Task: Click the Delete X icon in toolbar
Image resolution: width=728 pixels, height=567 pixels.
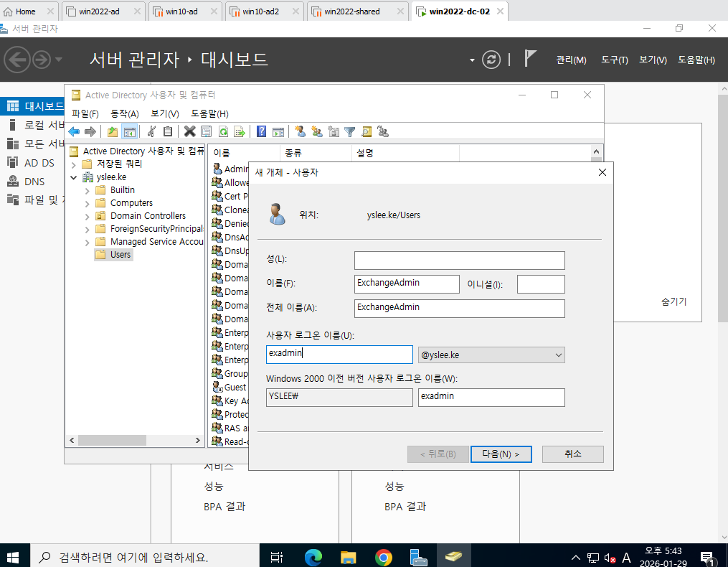Action: [189, 131]
